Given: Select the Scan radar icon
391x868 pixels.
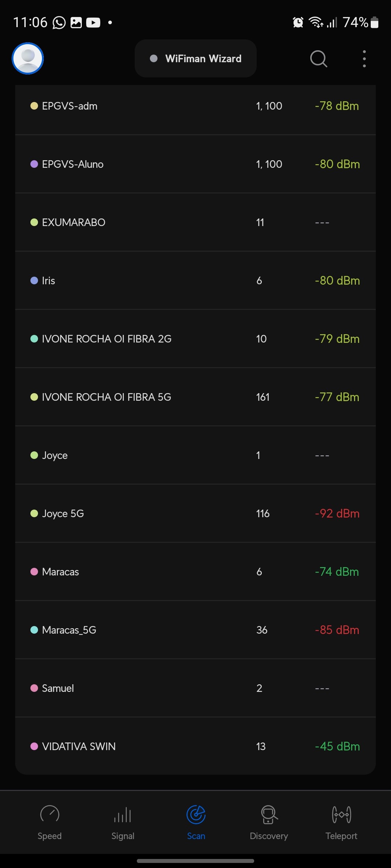Looking at the screenshot, I should (x=196, y=815).
